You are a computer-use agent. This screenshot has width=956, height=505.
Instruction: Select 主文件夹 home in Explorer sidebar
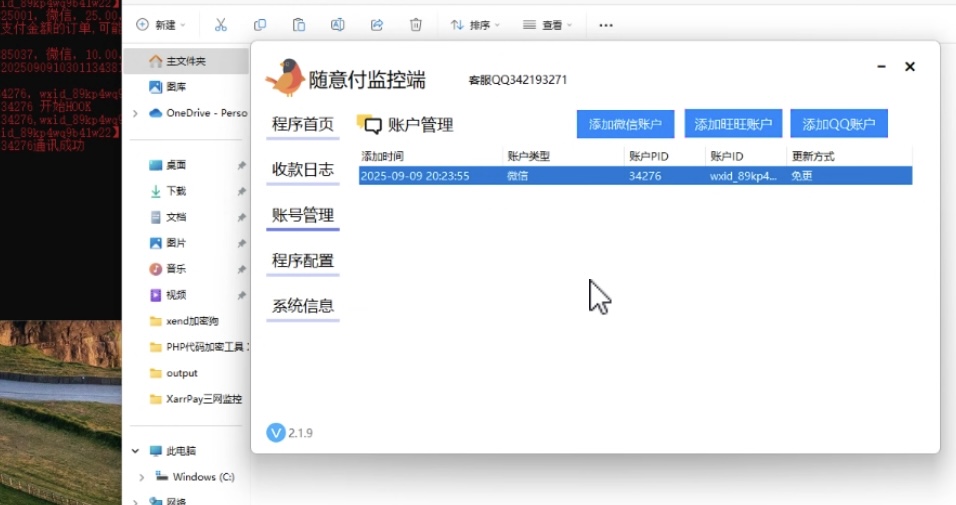pos(185,61)
